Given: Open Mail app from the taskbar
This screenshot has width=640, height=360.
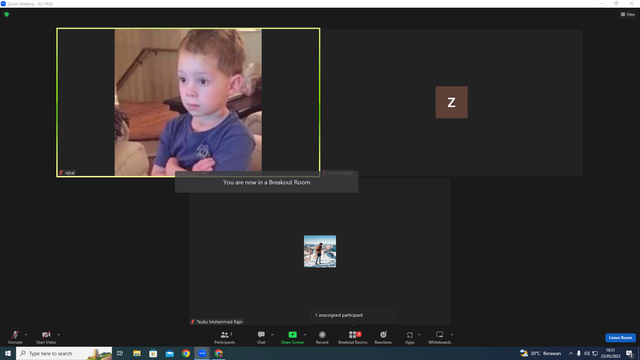Looking at the screenshot, I should point(169,353).
